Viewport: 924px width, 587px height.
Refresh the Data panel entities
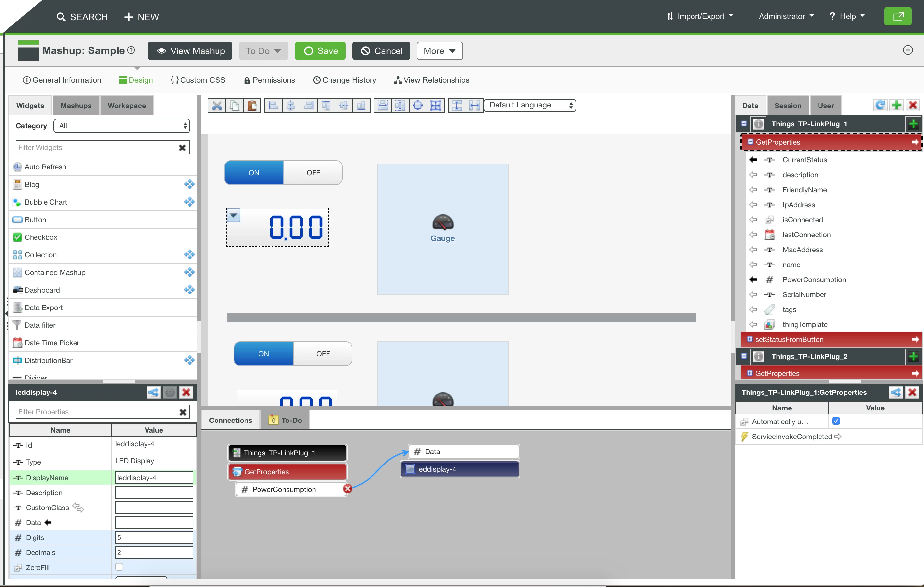pyautogui.click(x=880, y=105)
